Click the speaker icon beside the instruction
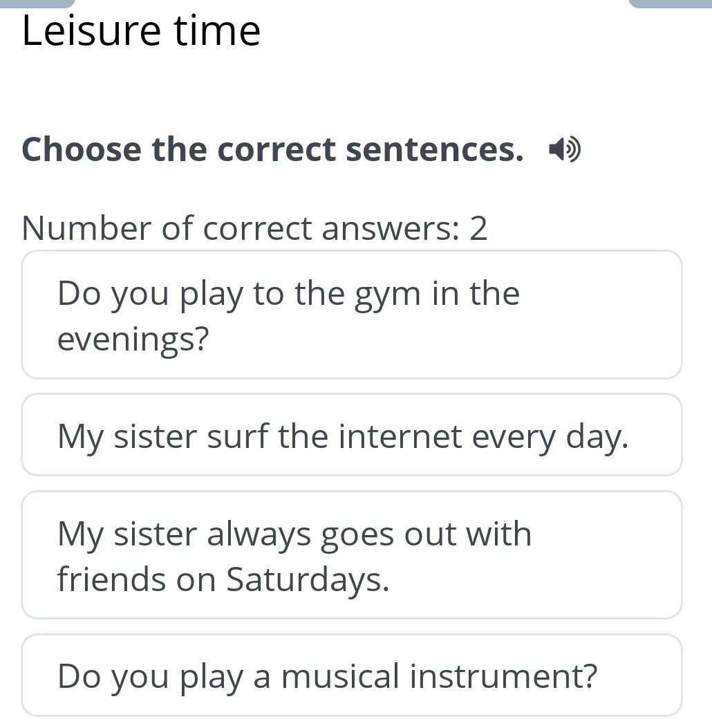 (564, 149)
